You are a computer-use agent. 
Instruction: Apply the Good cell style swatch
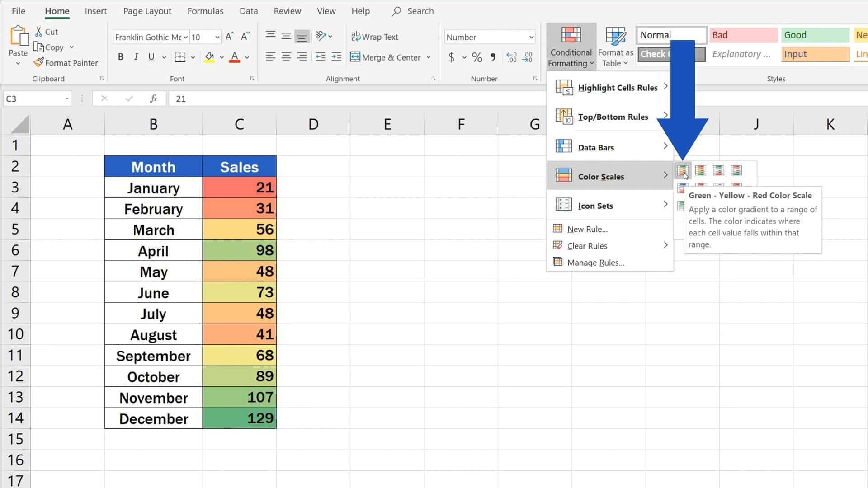[815, 35]
